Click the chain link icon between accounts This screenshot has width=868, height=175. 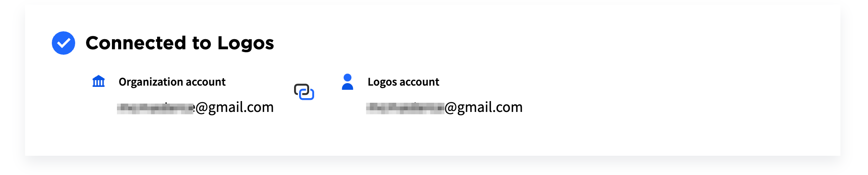click(304, 92)
